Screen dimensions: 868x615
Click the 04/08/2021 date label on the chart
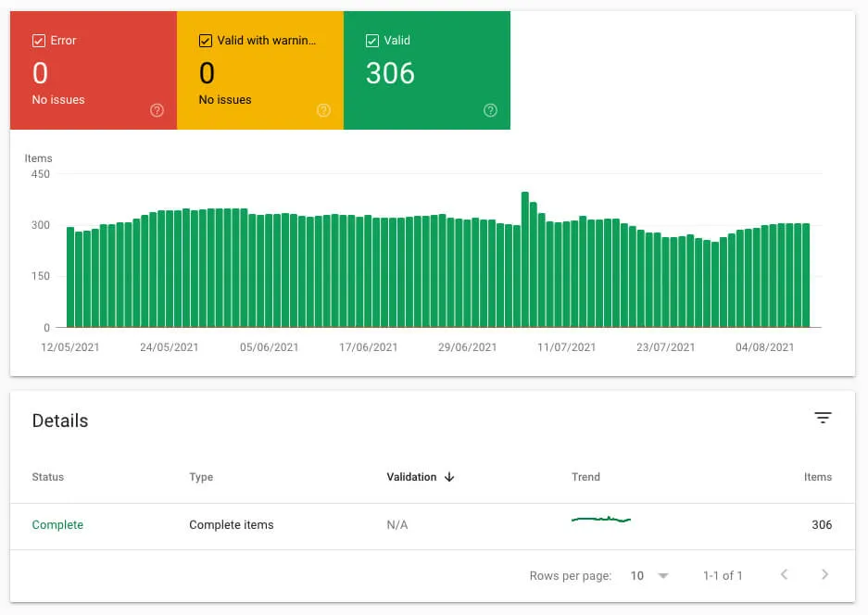[x=763, y=347]
